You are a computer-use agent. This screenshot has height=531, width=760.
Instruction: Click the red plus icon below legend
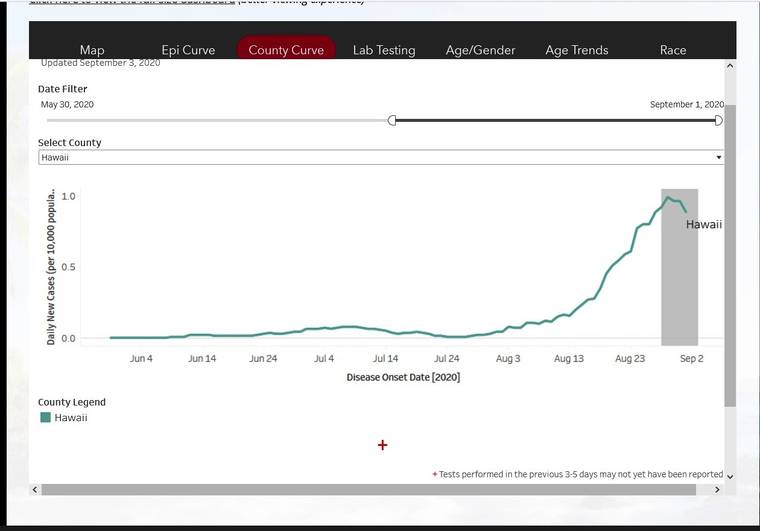point(382,445)
